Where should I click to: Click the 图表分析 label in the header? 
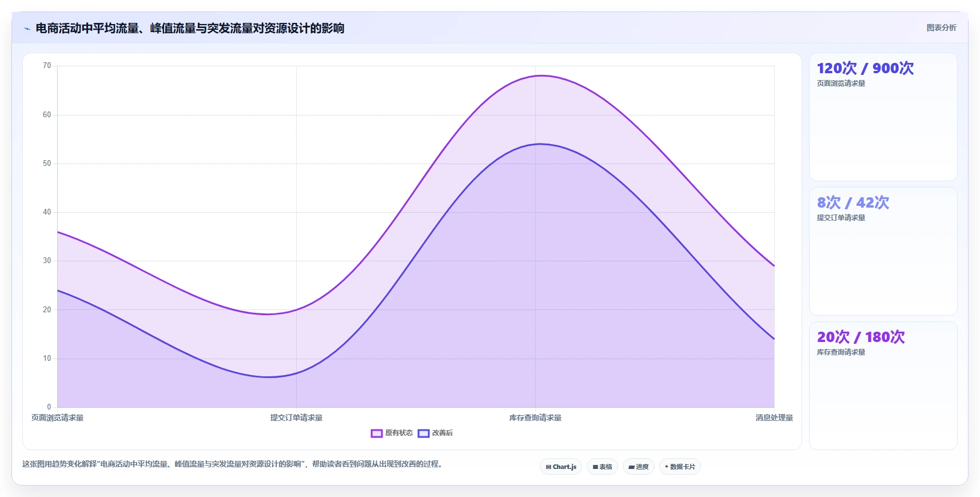pyautogui.click(x=941, y=27)
